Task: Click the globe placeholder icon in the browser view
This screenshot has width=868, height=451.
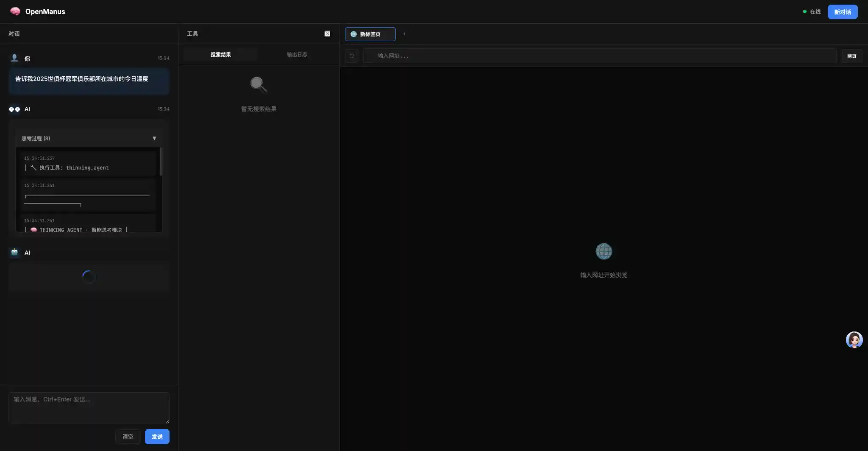Action: (x=604, y=251)
